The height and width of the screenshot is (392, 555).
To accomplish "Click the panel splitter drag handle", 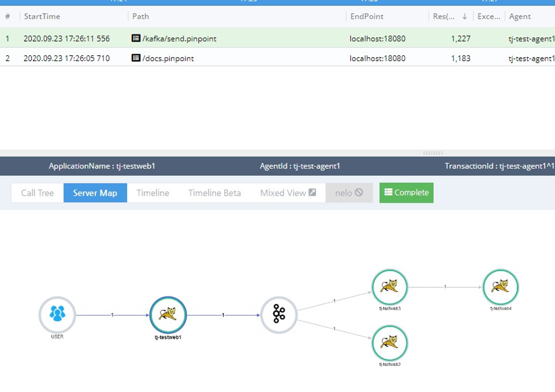I will point(433,153).
